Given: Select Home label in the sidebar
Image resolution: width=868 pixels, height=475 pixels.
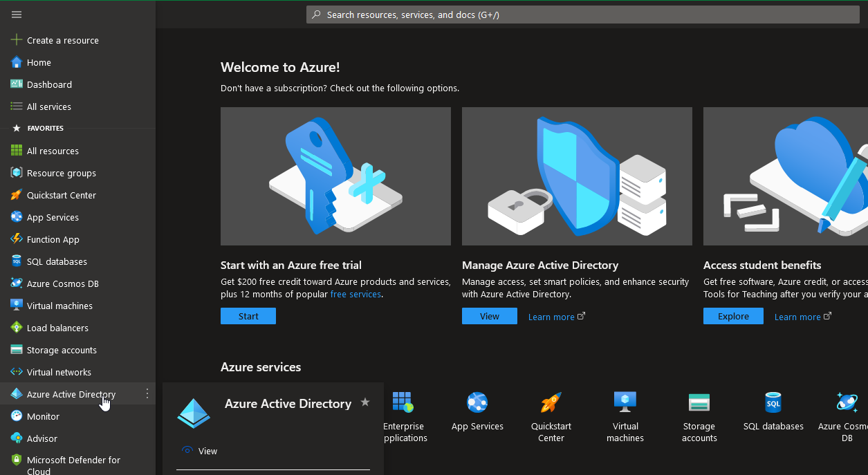Looking at the screenshot, I should (x=39, y=62).
